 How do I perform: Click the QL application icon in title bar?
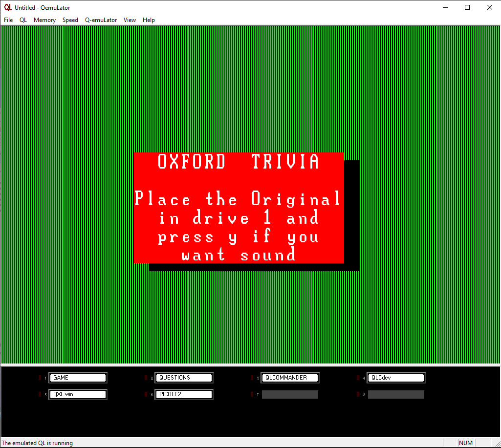[8, 7]
